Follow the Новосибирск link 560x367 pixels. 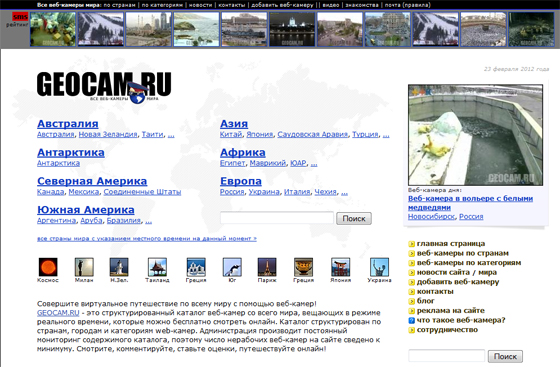(431, 216)
